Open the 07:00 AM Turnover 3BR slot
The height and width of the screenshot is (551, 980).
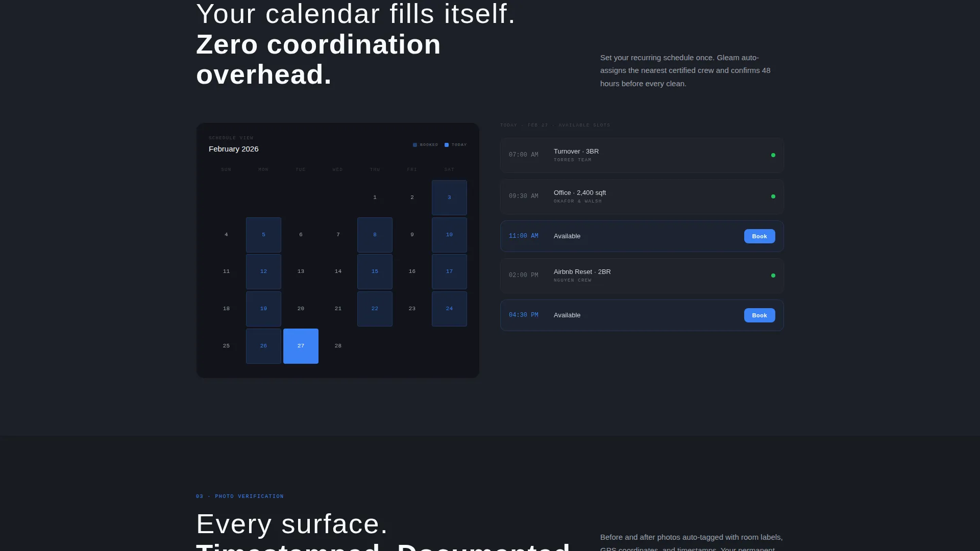click(x=642, y=155)
